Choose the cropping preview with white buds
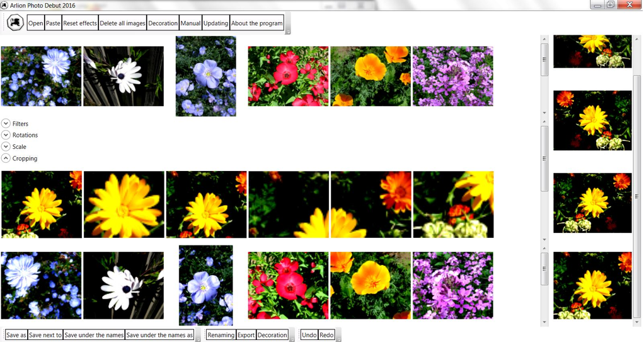Screen dimensions: 644x342 tap(454, 204)
